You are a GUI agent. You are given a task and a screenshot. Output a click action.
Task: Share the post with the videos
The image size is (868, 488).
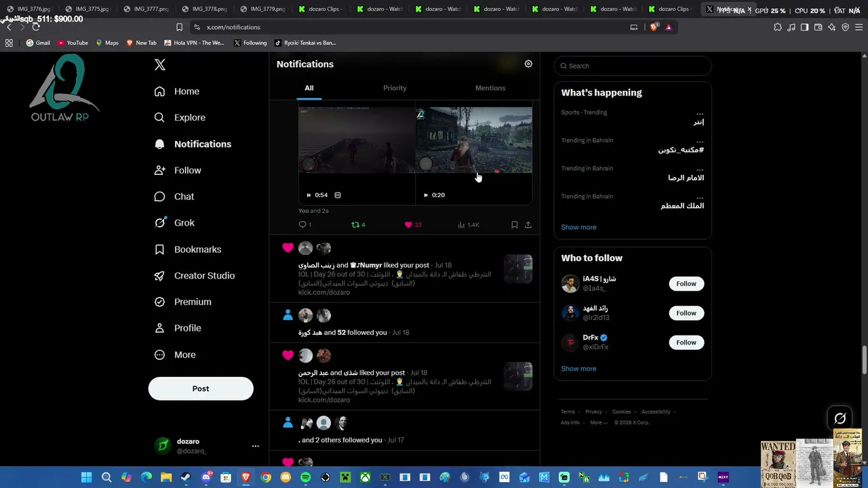(528, 224)
